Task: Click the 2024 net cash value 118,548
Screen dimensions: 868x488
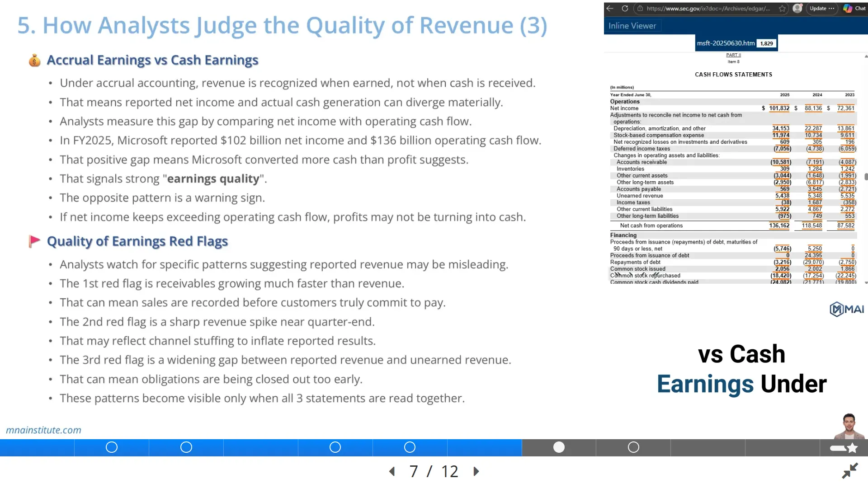Action: 812,225
